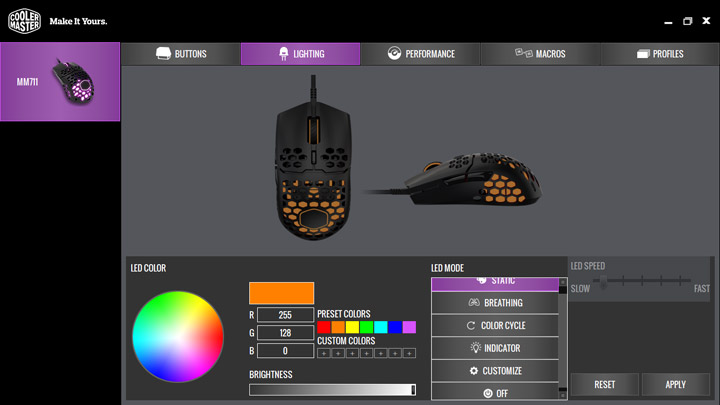Click the gauge icon on Performance tab
The height and width of the screenshot is (405, 720).
pyautogui.click(x=394, y=53)
